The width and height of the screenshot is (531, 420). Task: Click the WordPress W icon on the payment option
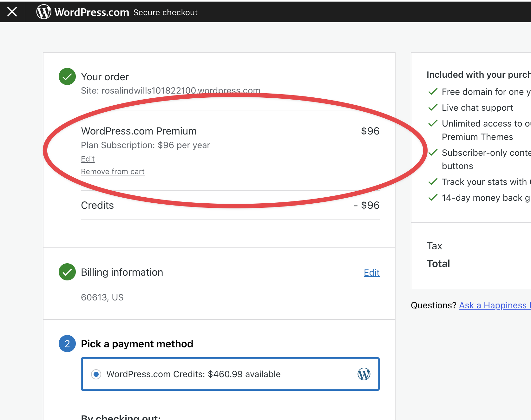[x=364, y=374]
